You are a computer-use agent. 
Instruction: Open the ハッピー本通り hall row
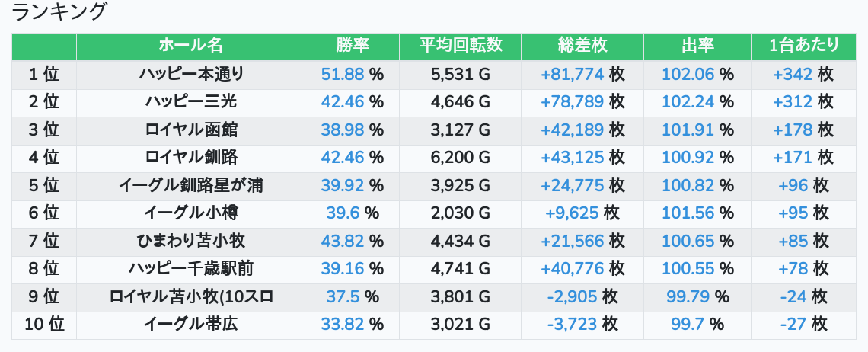(x=191, y=75)
